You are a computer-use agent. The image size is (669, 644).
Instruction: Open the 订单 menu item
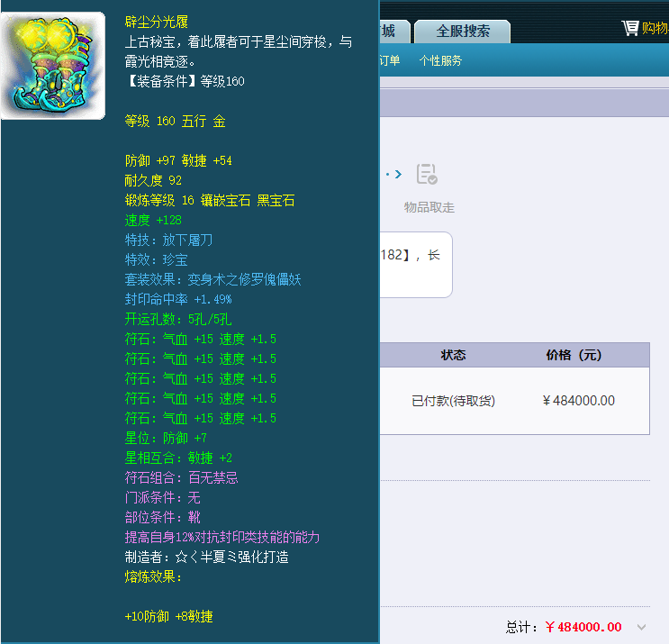tap(390, 60)
